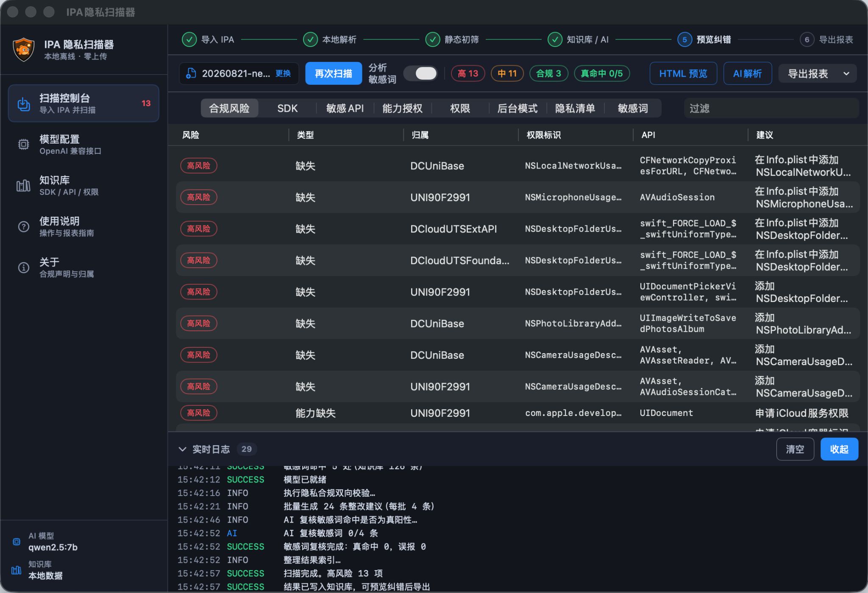Click the 实时日志 count badge 29
Image resolution: width=868 pixels, height=593 pixels.
pos(247,449)
